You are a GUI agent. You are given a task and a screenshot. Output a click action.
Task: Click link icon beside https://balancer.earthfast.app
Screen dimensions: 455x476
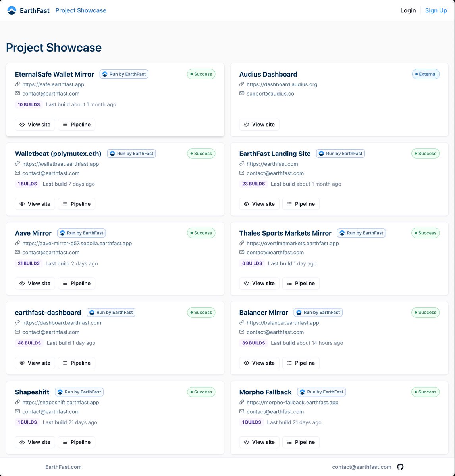pyautogui.click(x=242, y=323)
